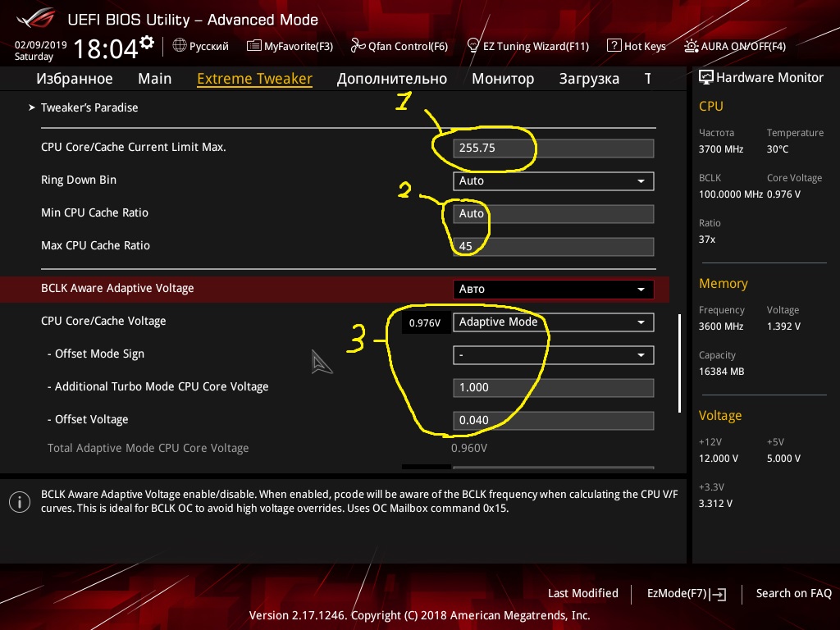Click CPU temperature value 30°C
This screenshot has width=840, height=630.
click(778, 149)
